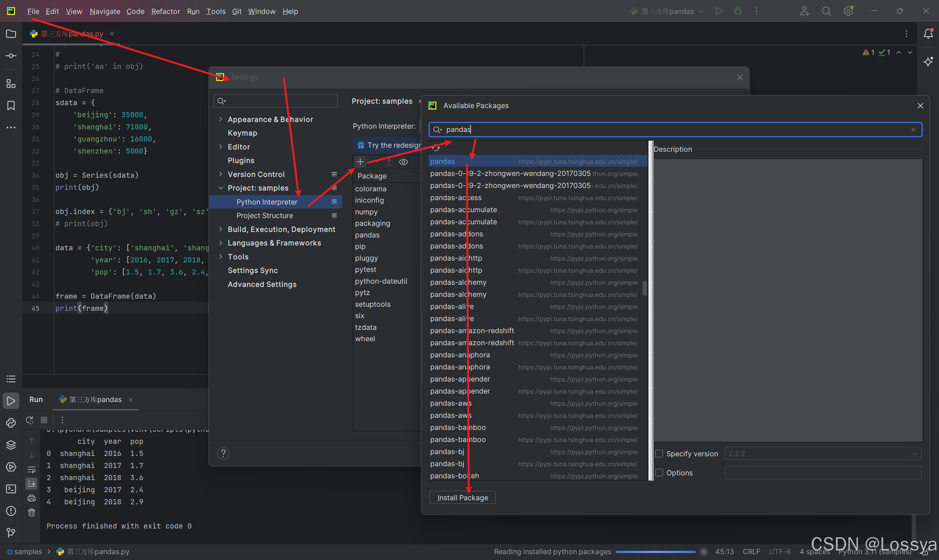This screenshot has width=939, height=560.
Task: Toggle the Options checkbox in Available Packages
Action: tap(660, 473)
